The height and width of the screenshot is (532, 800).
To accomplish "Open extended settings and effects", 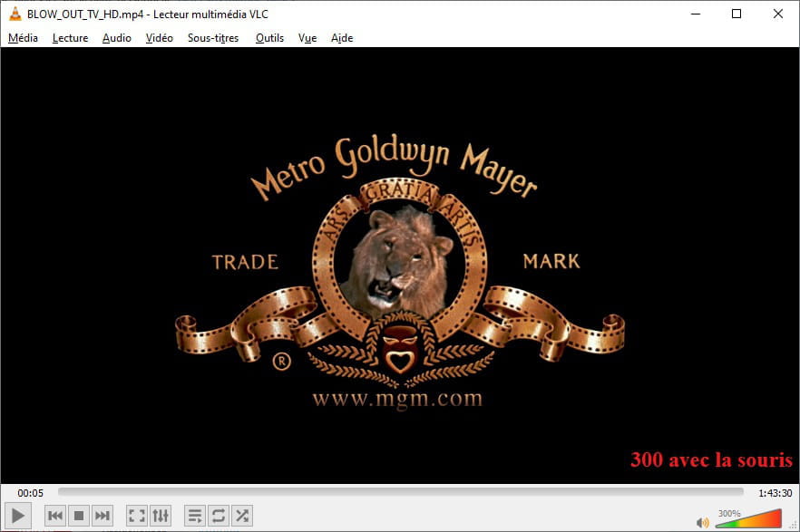I will click(161, 516).
